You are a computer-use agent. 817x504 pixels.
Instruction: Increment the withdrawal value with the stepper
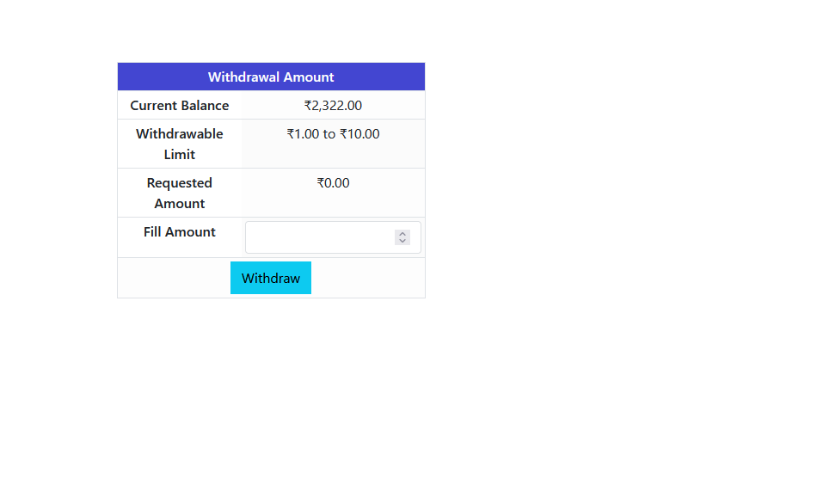coord(402,232)
